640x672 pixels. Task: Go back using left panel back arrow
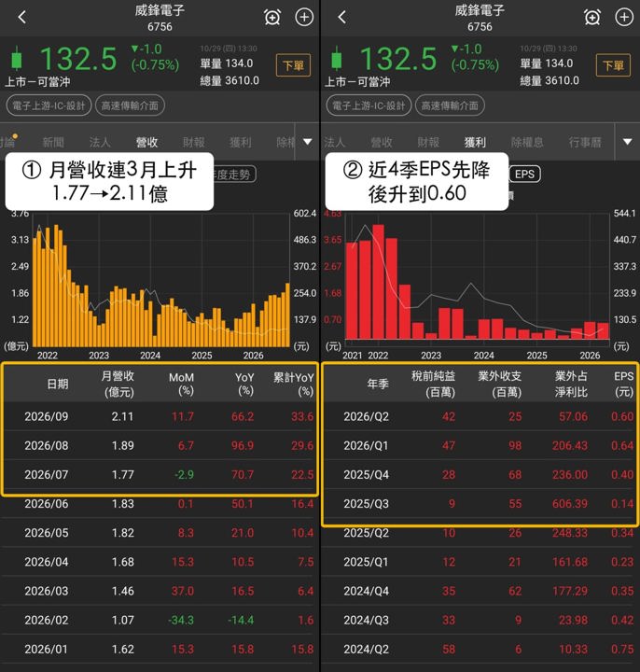pos(22,17)
